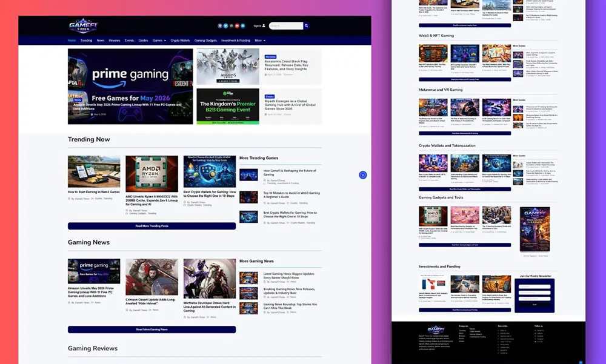Click the magnifier search button
The width and height of the screenshot is (606, 364).
306,26
